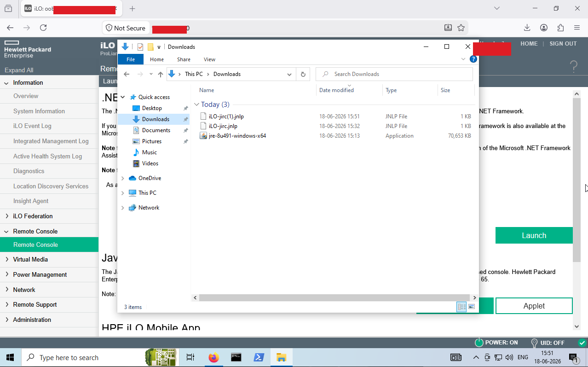Unpin Pictures from Quick access pin
588x367 pixels.
[185, 141]
